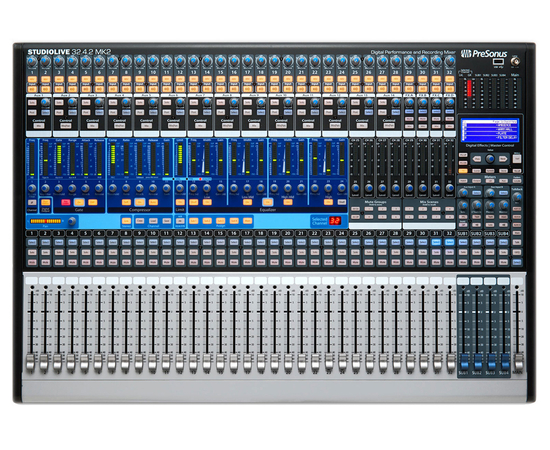
Task: Assign the channel to Main with its Assign button
Action: 247,221
